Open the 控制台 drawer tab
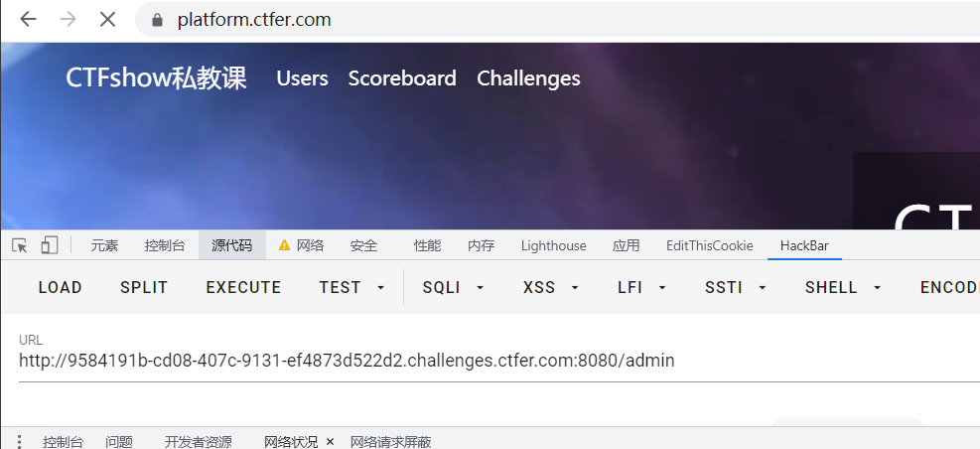 [x=63, y=441]
